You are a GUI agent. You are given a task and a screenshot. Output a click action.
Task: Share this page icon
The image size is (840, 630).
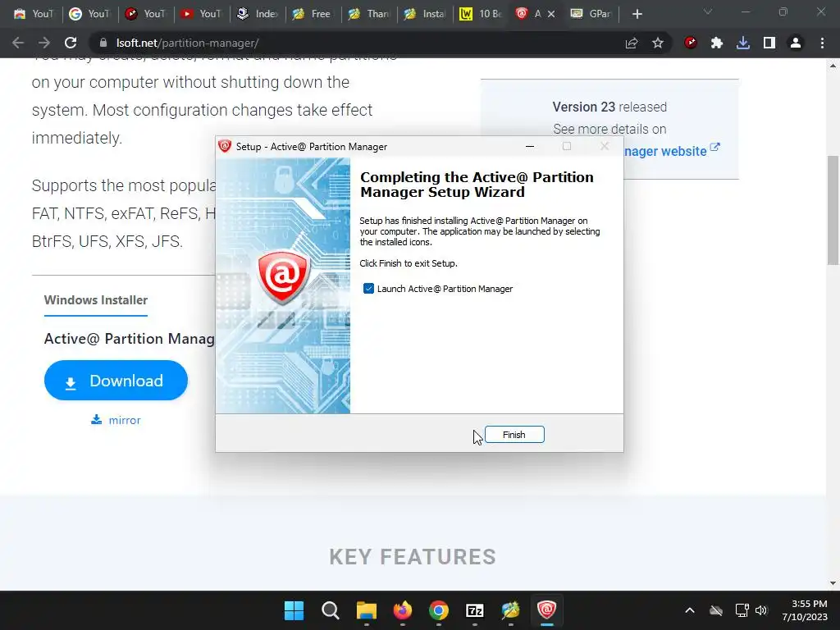pyautogui.click(x=632, y=43)
